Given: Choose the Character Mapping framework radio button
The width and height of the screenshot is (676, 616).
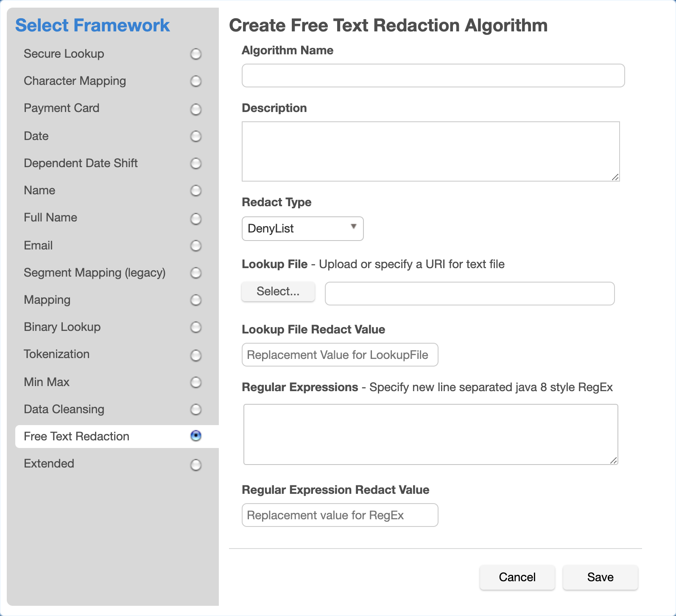Looking at the screenshot, I should (196, 81).
